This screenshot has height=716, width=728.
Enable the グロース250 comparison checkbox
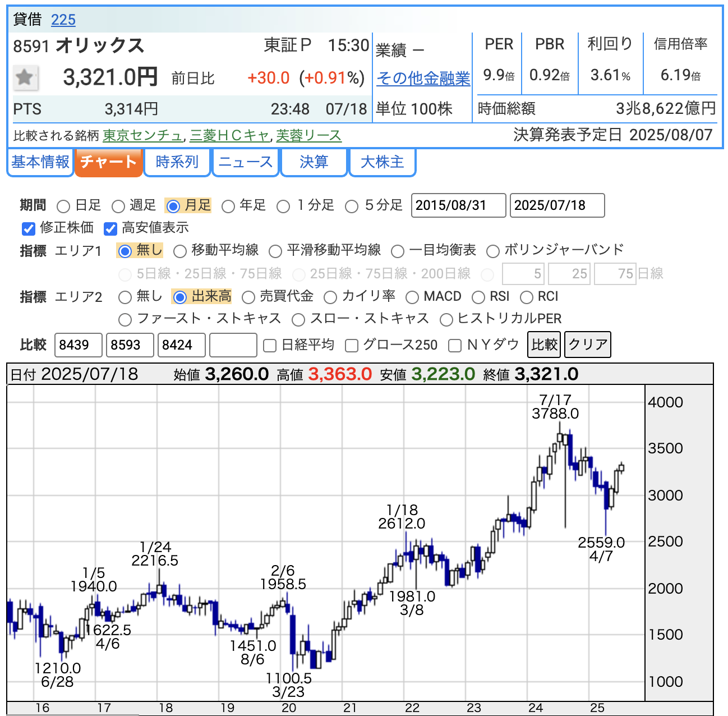pos(352,346)
